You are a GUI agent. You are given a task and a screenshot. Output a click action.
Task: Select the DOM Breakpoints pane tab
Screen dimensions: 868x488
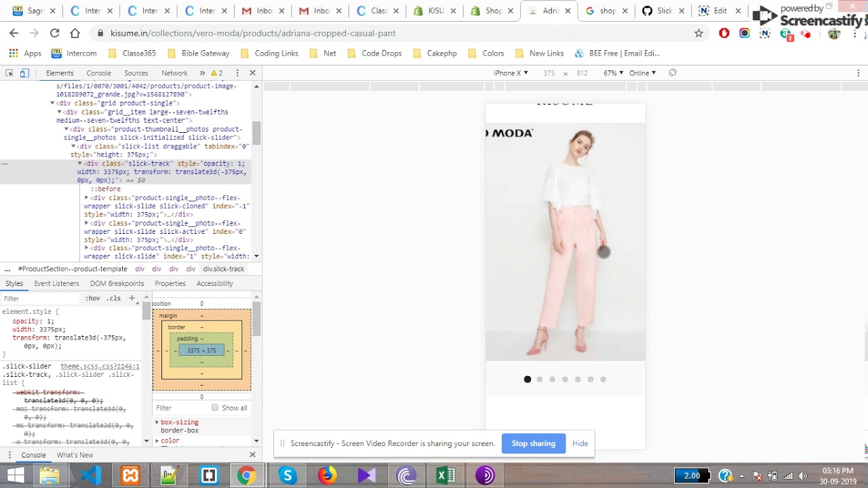[117, 283]
